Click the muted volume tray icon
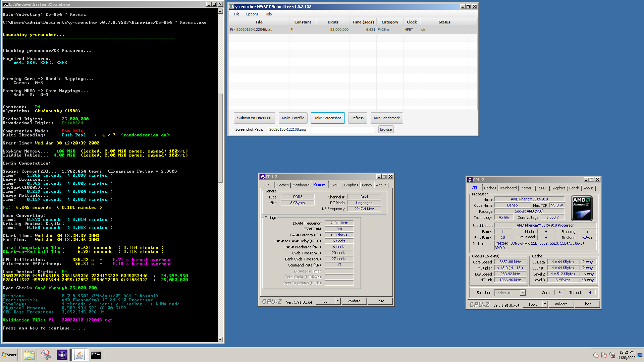Screen dimensions: 644x362 tap(596, 355)
